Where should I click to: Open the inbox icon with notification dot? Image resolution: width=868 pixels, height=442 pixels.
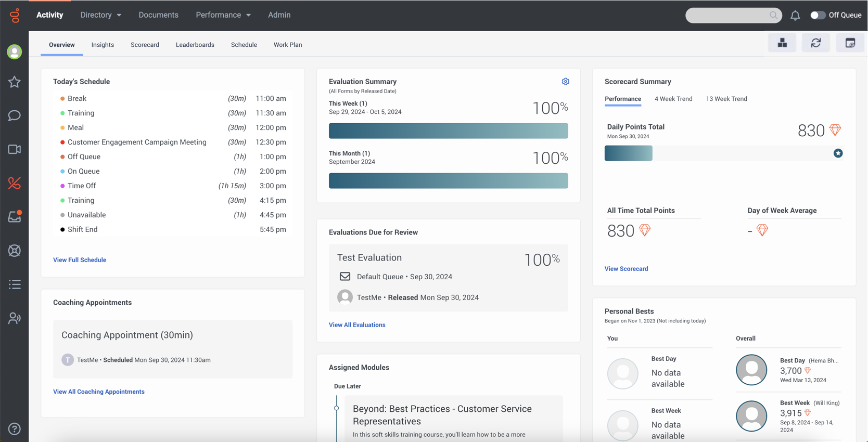pyautogui.click(x=15, y=217)
